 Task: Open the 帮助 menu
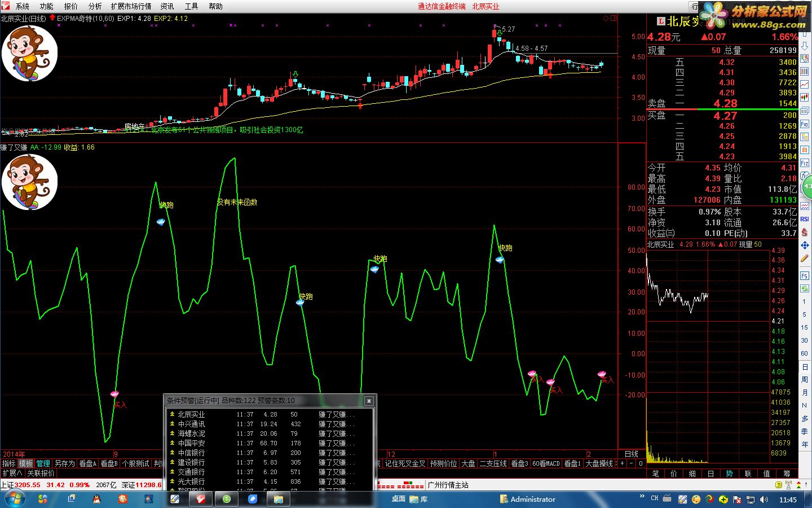click(x=215, y=6)
